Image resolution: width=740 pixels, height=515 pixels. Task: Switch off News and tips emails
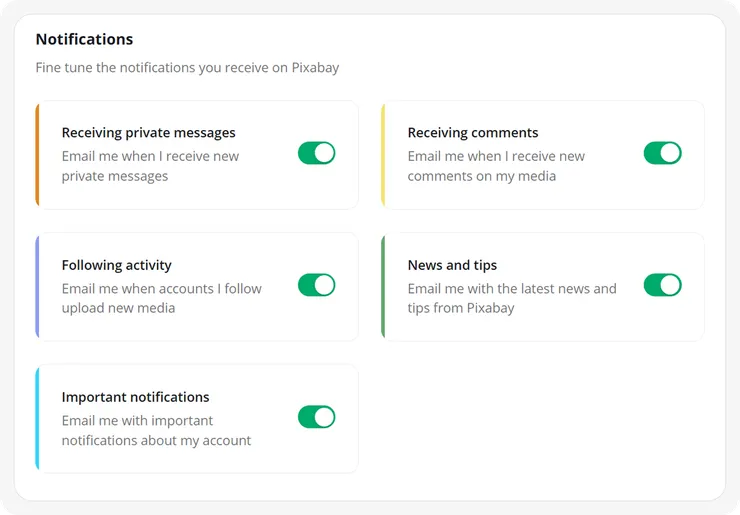(662, 285)
